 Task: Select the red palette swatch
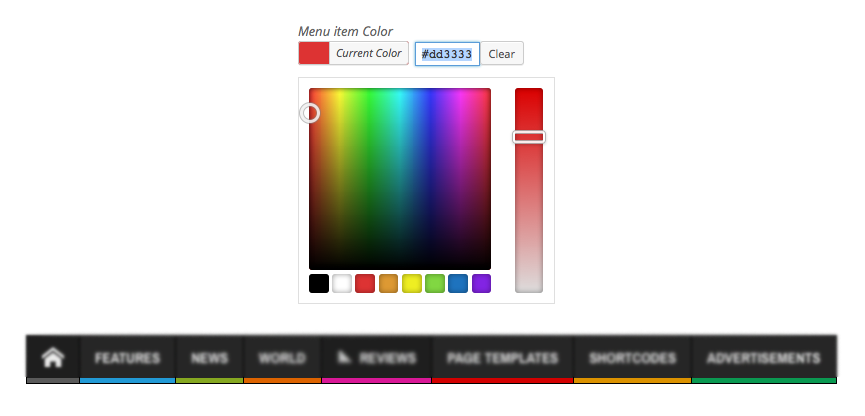click(x=365, y=284)
